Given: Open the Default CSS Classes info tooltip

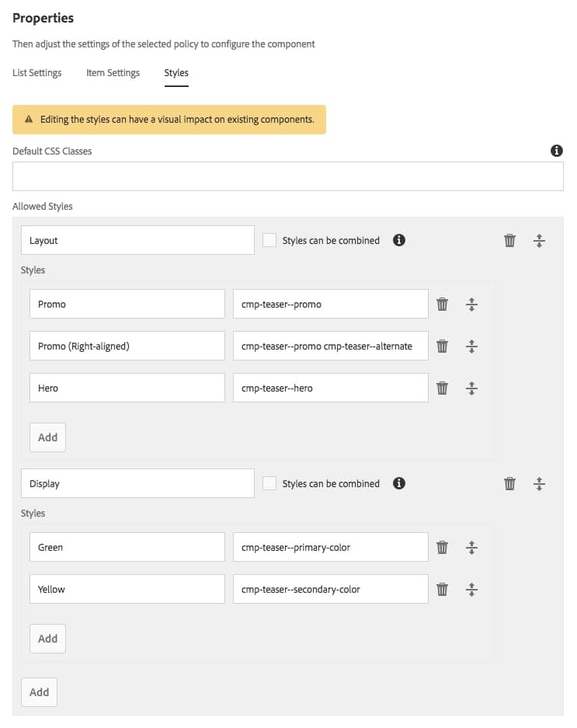Looking at the screenshot, I should point(556,151).
